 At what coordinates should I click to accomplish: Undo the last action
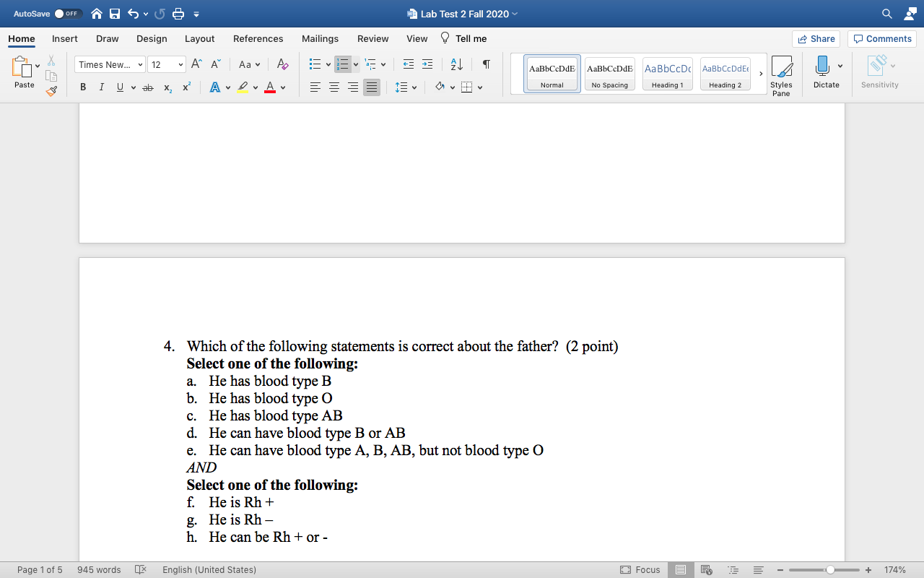(x=133, y=14)
